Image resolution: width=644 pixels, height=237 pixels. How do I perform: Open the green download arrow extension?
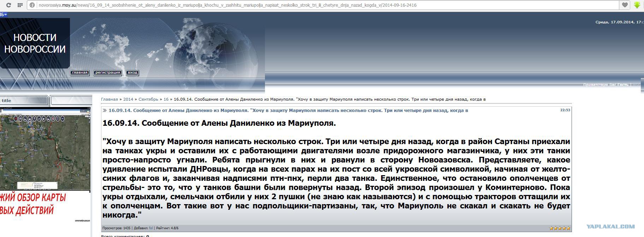(637, 5)
